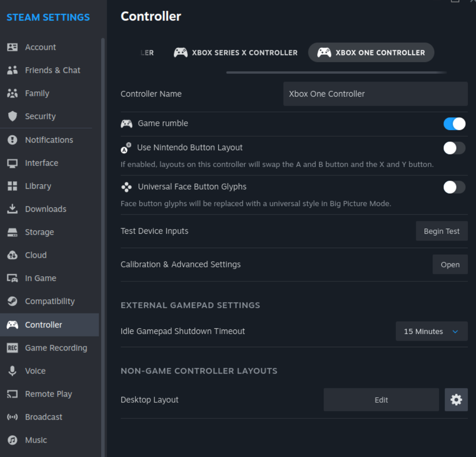This screenshot has height=457, width=476.
Task: Click the Notifications alert icon
Action: [x=12, y=140]
